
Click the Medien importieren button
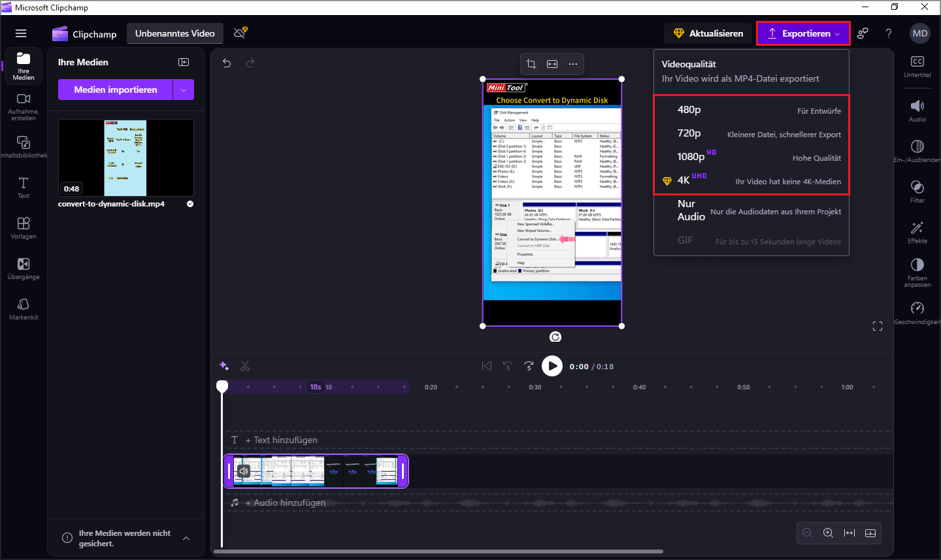(x=116, y=90)
